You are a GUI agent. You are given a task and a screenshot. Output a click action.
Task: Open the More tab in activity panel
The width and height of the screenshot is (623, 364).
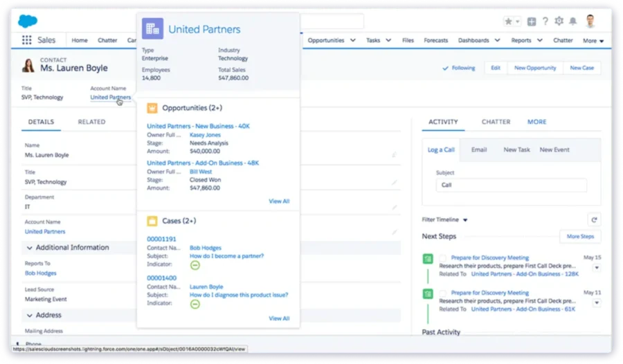pos(536,122)
